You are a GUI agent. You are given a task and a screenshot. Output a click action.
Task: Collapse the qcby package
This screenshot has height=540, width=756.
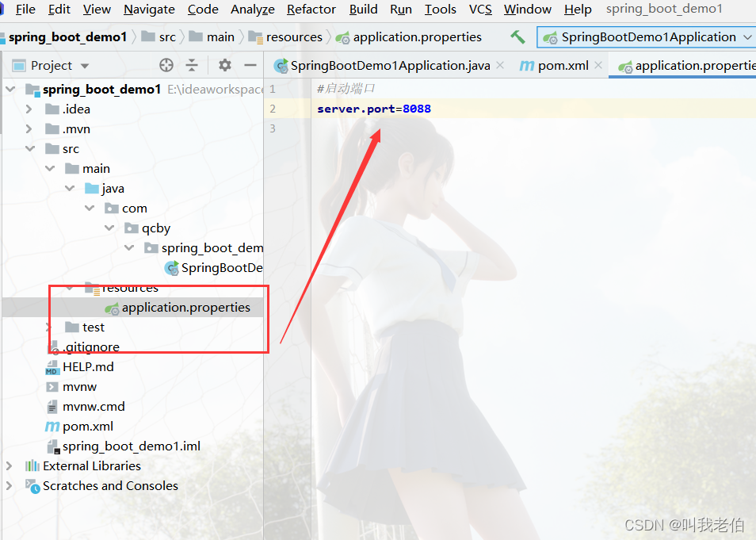(x=109, y=228)
